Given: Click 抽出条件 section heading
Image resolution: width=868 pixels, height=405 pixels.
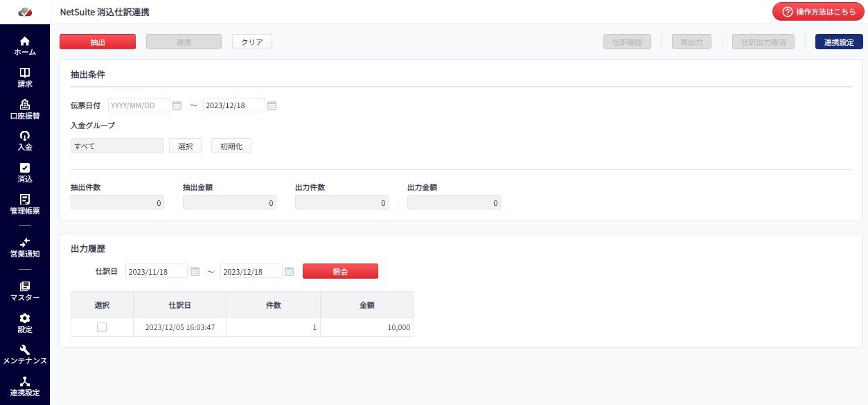Looking at the screenshot, I should click(x=88, y=74).
